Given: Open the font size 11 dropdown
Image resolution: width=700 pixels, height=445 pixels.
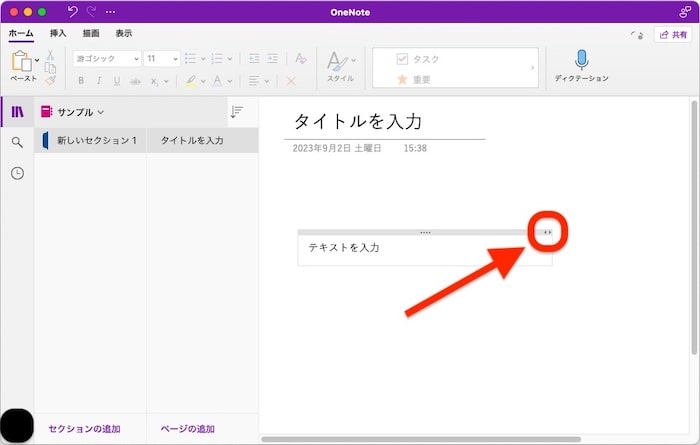Looking at the screenshot, I should (x=162, y=58).
